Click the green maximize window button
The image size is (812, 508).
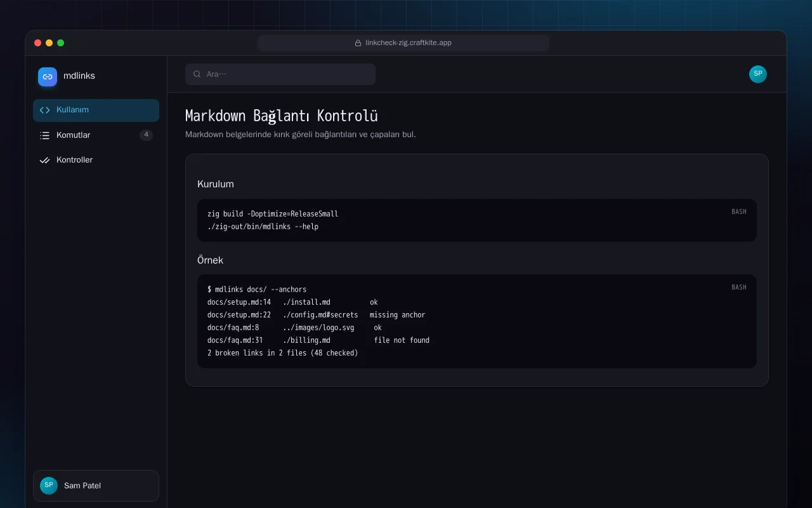pos(60,43)
